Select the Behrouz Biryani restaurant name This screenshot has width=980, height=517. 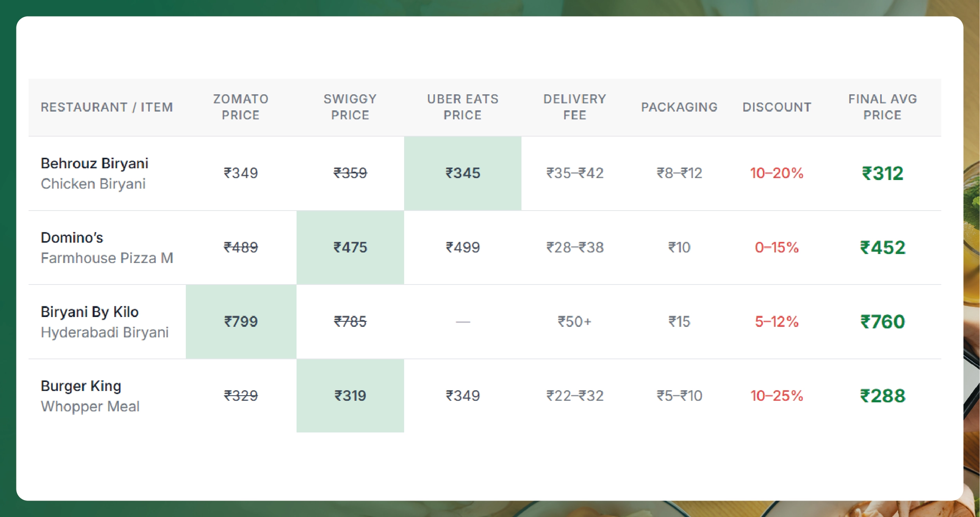coord(95,163)
